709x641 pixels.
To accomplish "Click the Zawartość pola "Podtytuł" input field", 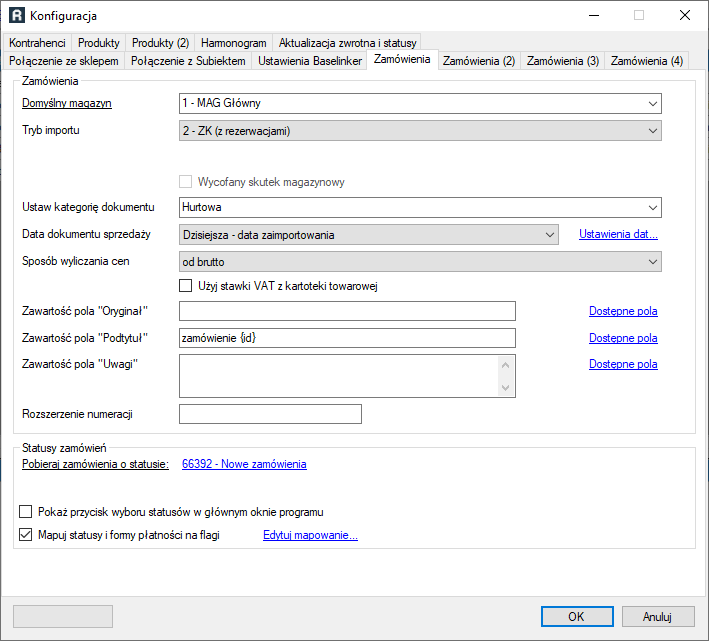I will pos(347,338).
